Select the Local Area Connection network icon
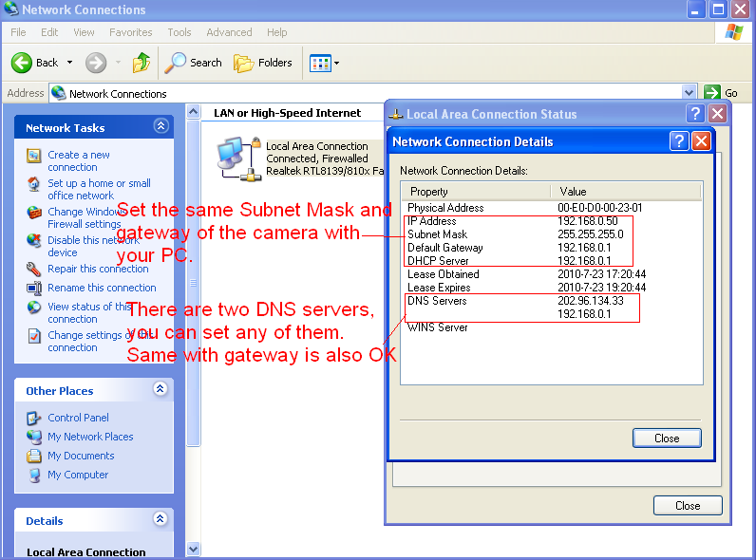 [x=238, y=159]
